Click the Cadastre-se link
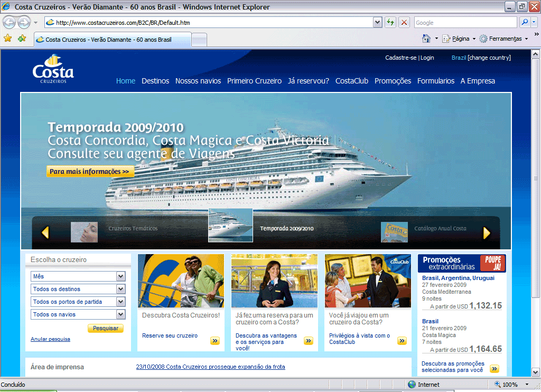541x392 pixels. point(401,58)
